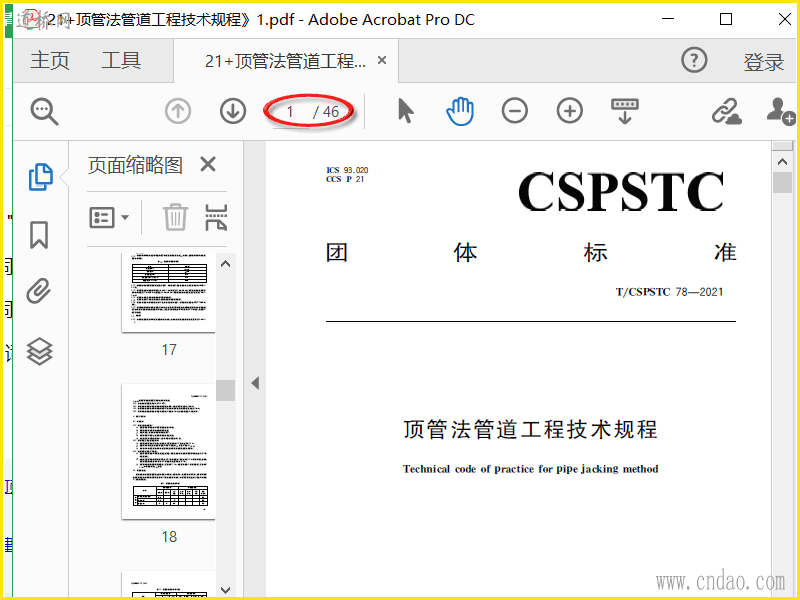The image size is (800, 600).
Task: Click the thumbnail label 18
Action: pyautogui.click(x=169, y=537)
